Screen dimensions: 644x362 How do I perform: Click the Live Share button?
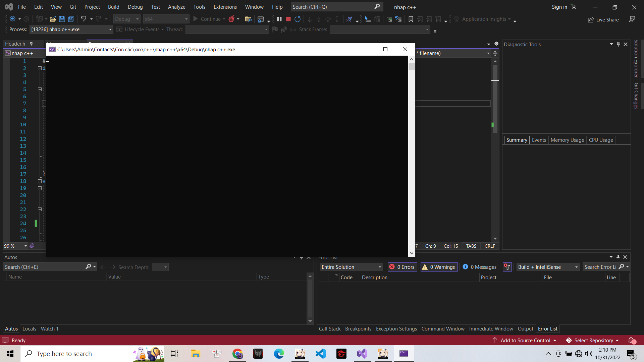click(603, 20)
